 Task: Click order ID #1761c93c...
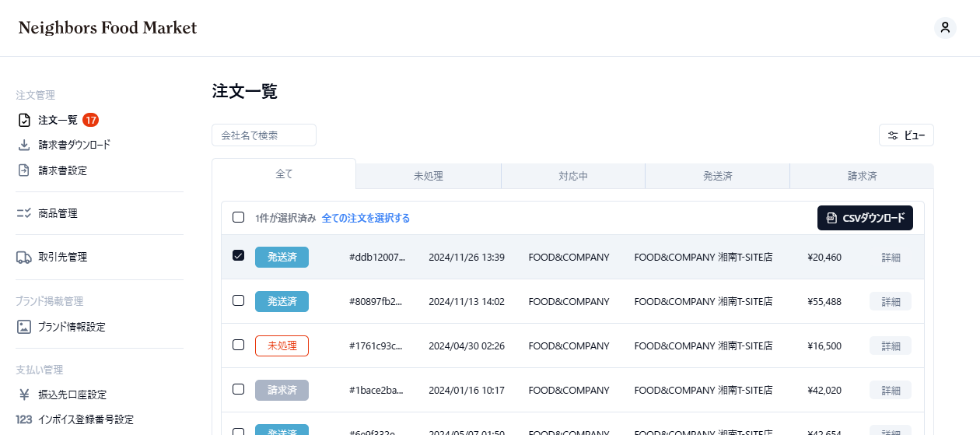click(377, 346)
